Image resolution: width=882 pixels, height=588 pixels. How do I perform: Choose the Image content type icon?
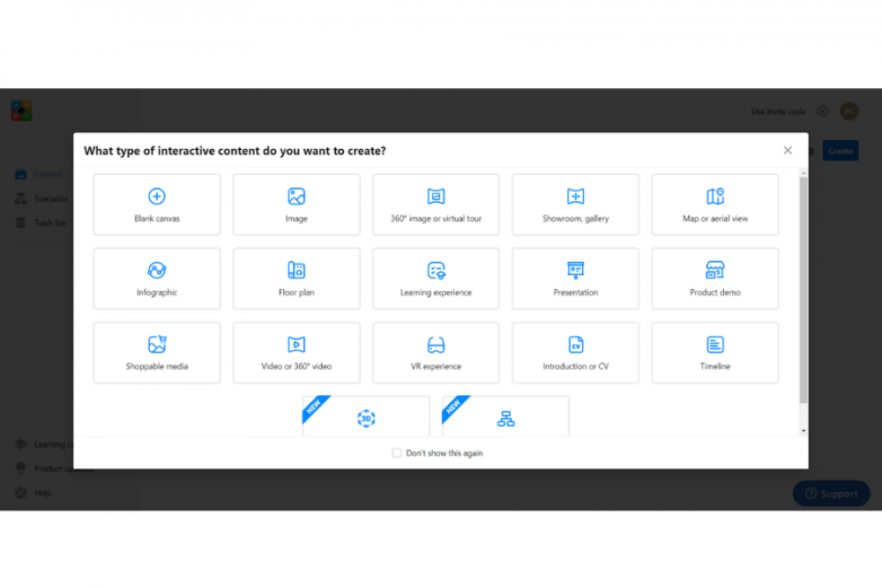tap(296, 197)
